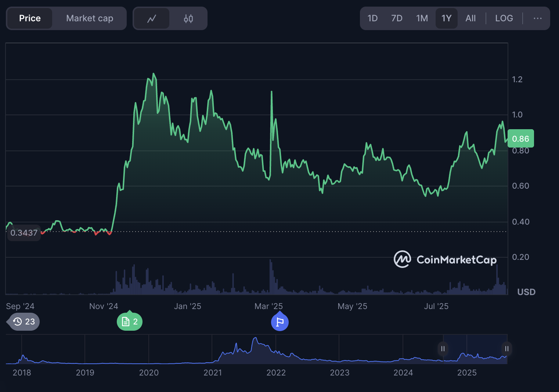This screenshot has width=559, height=392.
Task: Click the 2020 label on overview timeline
Action: pos(149,373)
